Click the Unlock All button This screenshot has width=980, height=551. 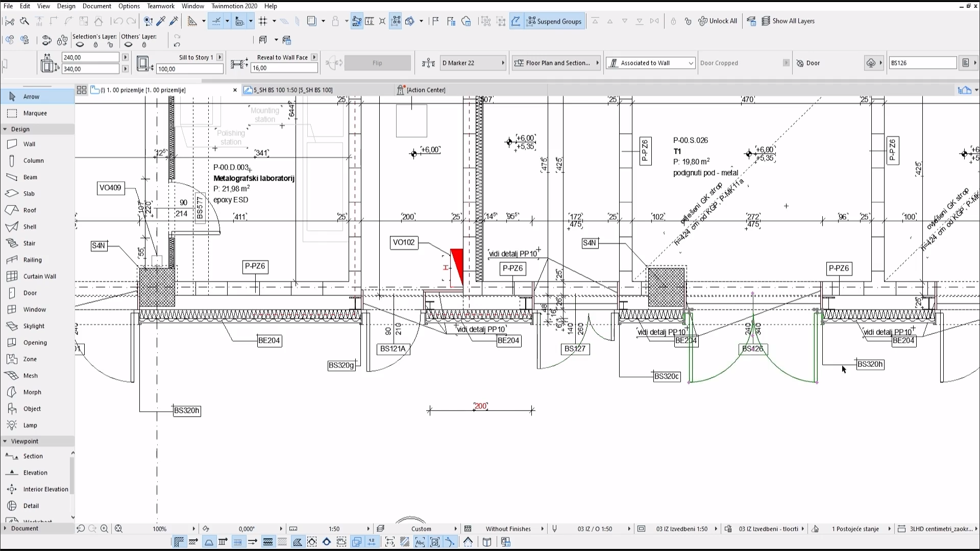point(718,21)
